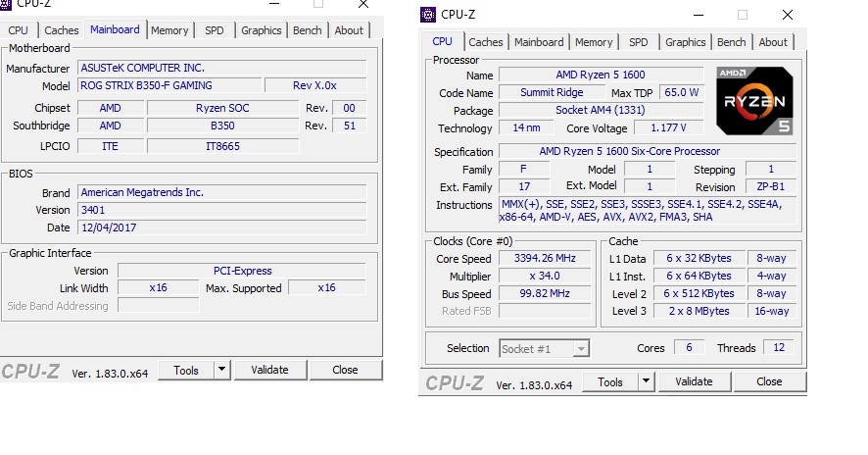Viewport: 868px width, 455px height.
Task: Click the ROG STRIX B350-F GAMING model field
Action: (169, 85)
